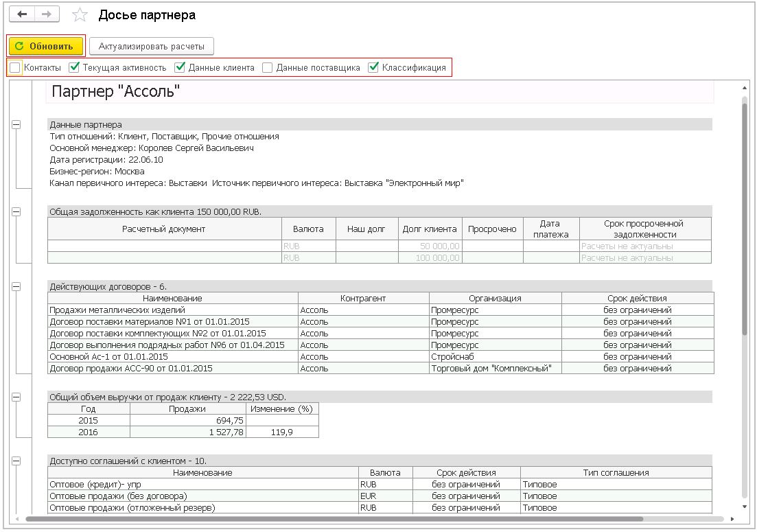Click Оптовые продажи (без договора) row
The width and height of the screenshot is (757, 532).
point(380,496)
